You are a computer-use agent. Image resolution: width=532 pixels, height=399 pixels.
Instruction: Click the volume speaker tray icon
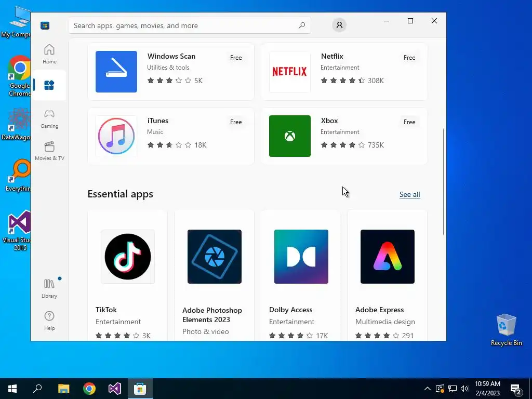pyautogui.click(x=464, y=389)
